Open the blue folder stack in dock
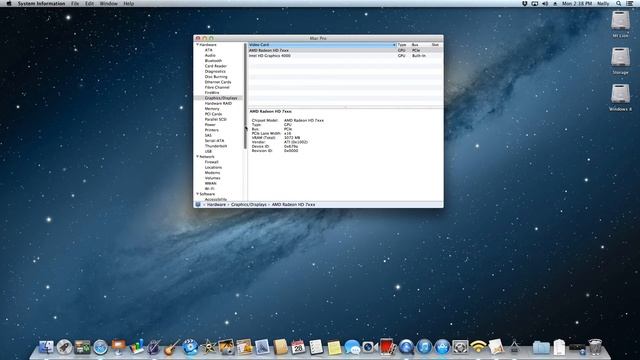Viewport: 640px width, 360px height. tap(541, 348)
